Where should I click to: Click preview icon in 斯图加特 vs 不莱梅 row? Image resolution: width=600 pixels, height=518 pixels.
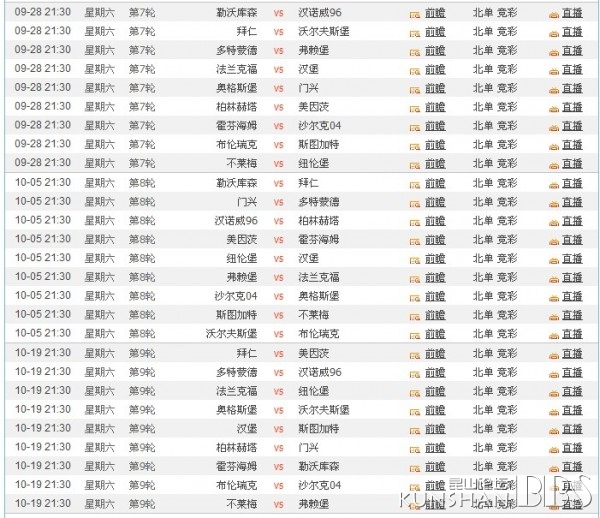(414, 317)
